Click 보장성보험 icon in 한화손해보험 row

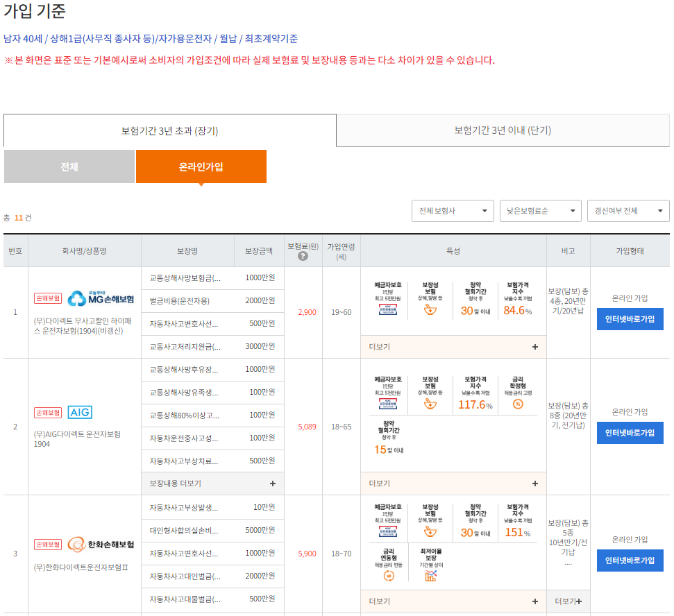430,531
